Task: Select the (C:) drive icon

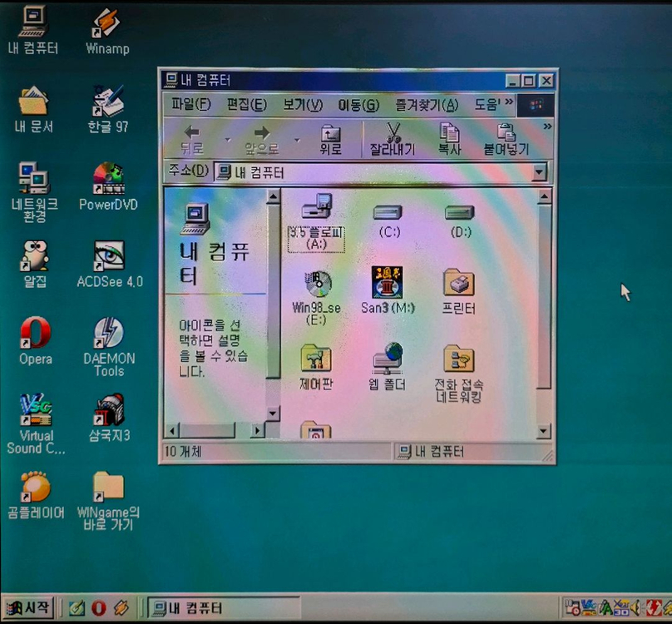Action: [388, 213]
